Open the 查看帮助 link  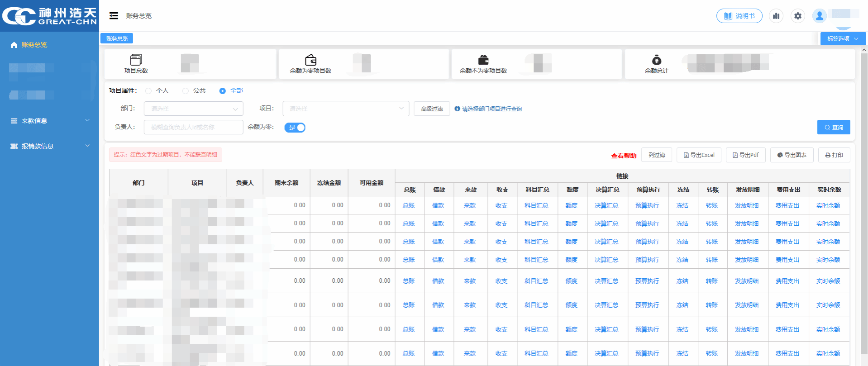[624, 155]
